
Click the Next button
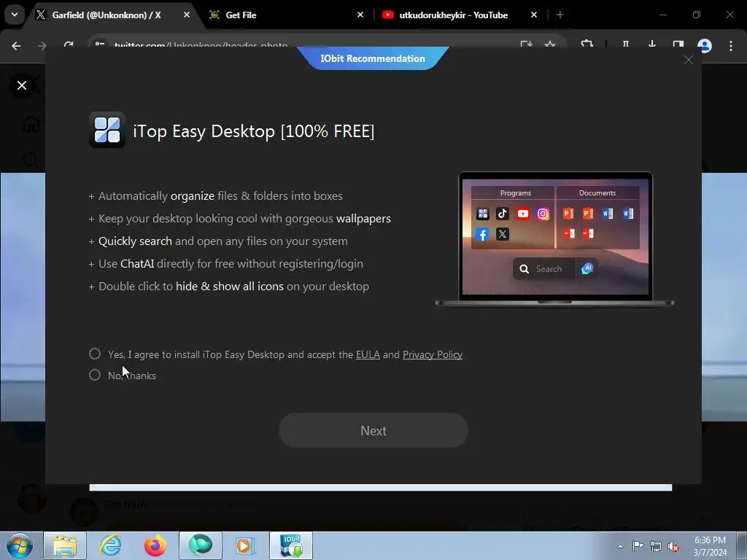pos(373,430)
